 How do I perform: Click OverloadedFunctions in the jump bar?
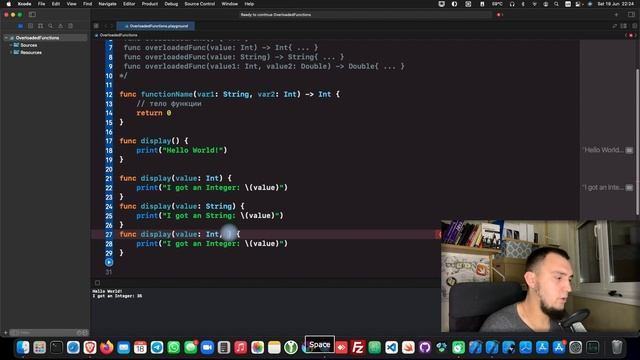[118, 35]
